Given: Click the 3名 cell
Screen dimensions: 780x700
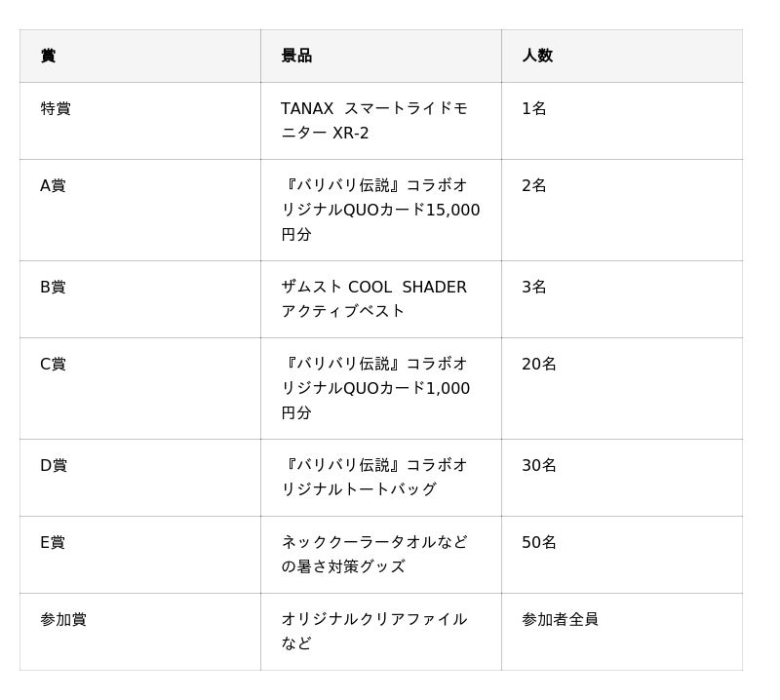Looking at the screenshot, I should pyautogui.click(x=622, y=299).
